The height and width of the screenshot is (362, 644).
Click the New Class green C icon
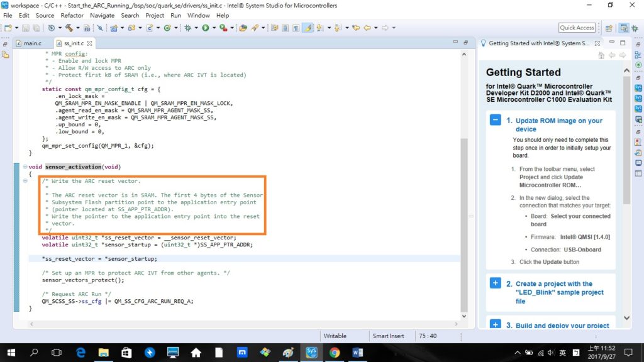click(167, 28)
